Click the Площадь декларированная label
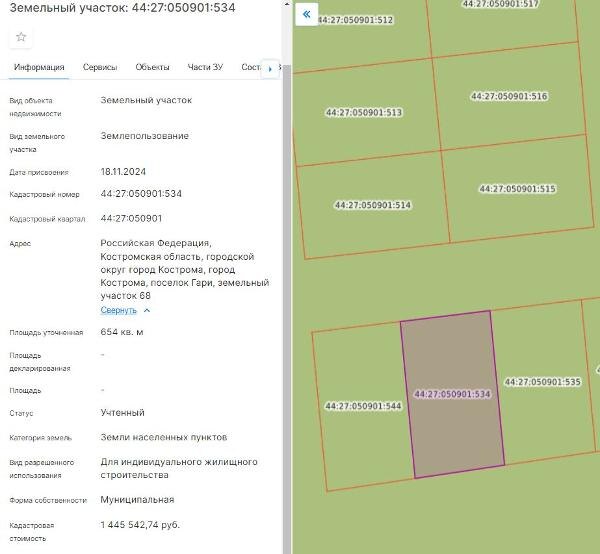Viewport: 600px width, 554px height. (40, 362)
